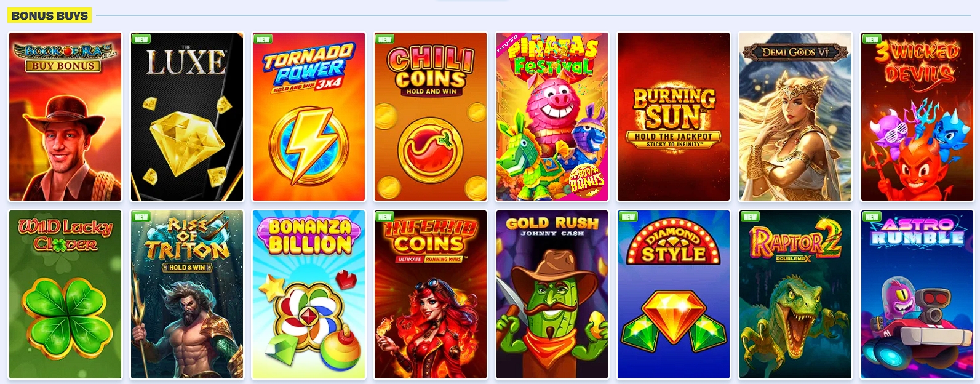Open Burning Sun Hold the Jackpot

(x=674, y=117)
